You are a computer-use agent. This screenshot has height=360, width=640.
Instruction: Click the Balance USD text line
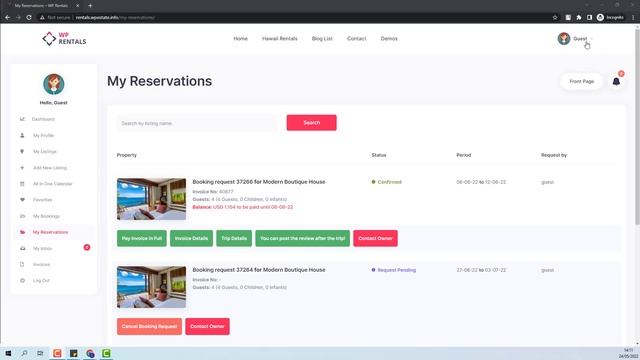pos(242,207)
